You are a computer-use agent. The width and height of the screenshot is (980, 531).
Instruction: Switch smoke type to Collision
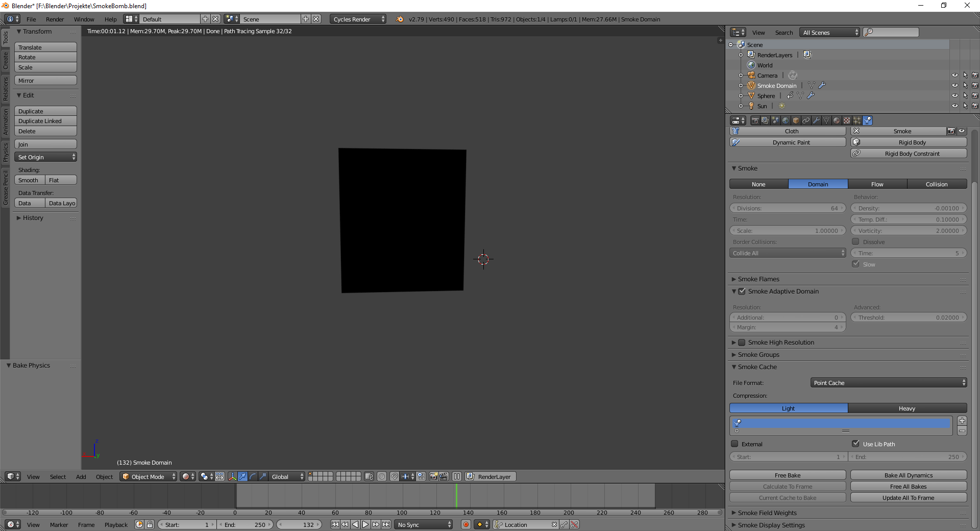coord(937,184)
